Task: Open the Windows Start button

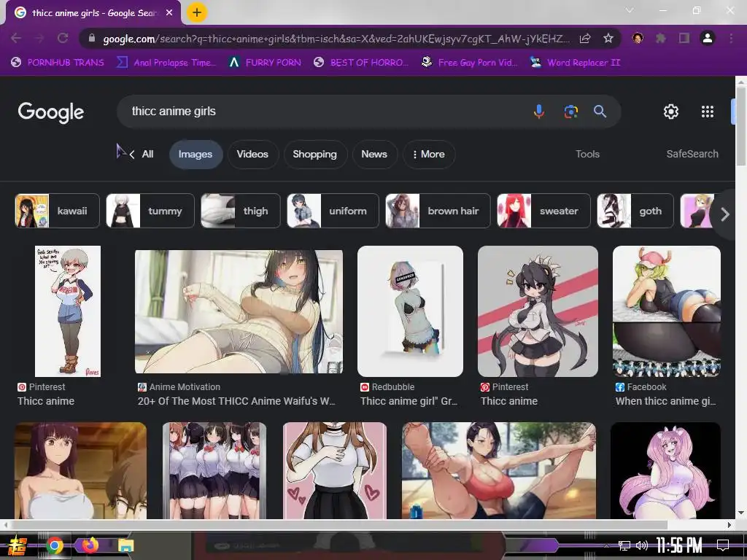Action: 18,545
